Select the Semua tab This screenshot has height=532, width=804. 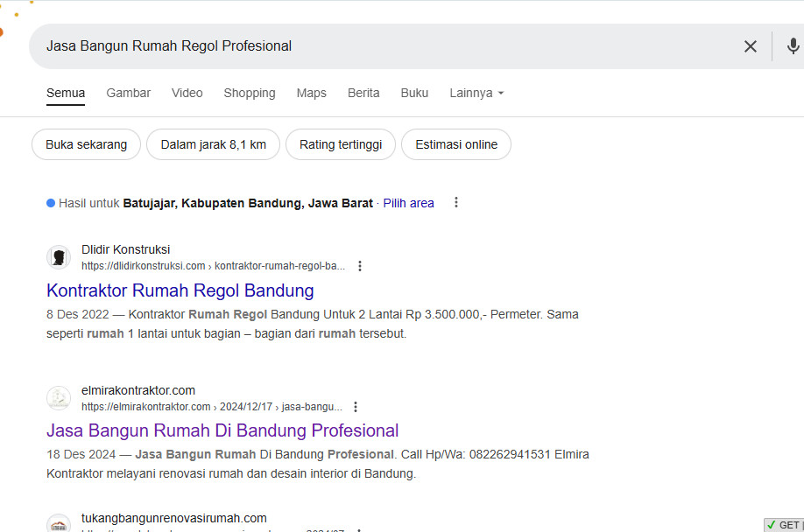point(66,94)
